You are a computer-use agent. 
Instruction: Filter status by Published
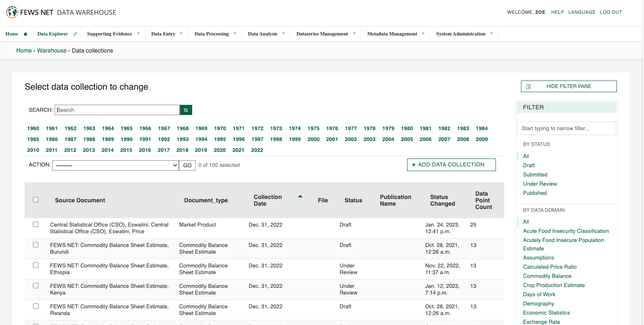point(535,193)
